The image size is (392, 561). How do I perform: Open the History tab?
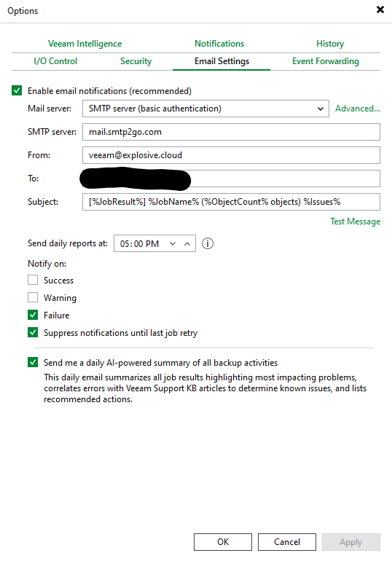coord(330,44)
